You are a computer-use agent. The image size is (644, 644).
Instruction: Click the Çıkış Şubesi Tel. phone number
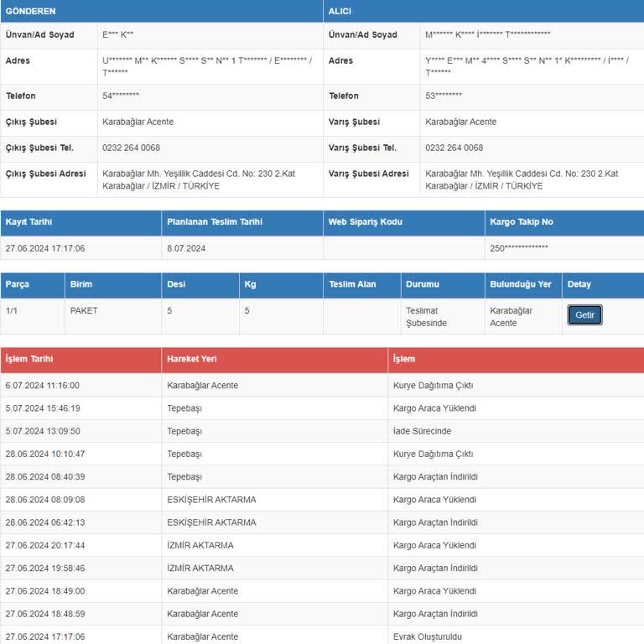(x=131, y=148)
